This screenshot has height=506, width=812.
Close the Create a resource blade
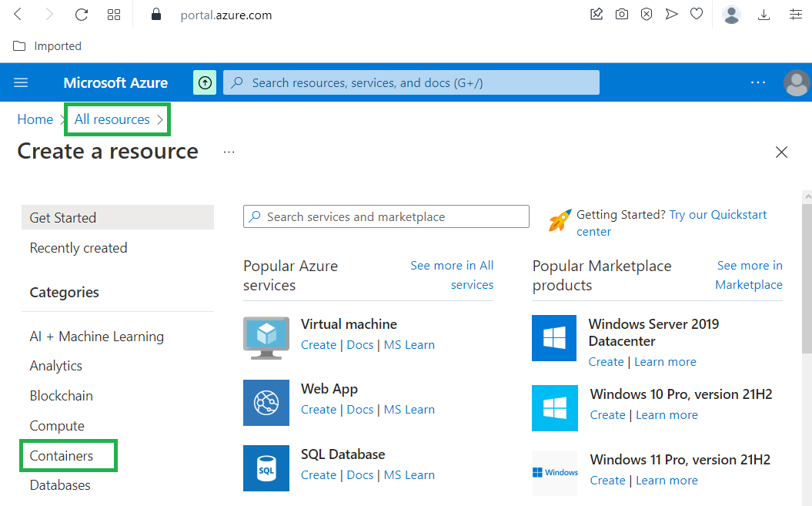pos(781,152)
